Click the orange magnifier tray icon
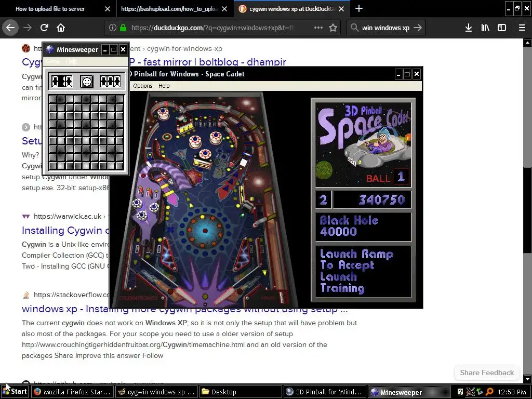Viewport: 532px width, 399px height. point(489,392)
